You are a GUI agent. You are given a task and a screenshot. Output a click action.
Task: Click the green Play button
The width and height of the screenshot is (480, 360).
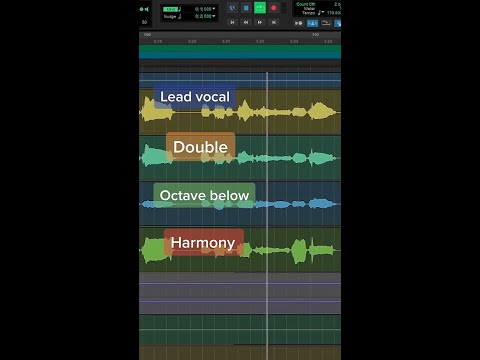tap(260, 8)
